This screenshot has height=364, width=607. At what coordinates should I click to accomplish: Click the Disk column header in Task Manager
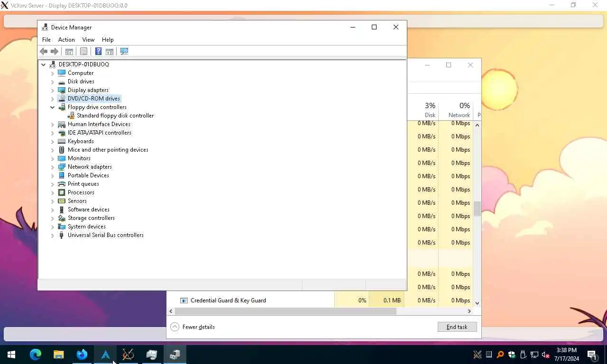(x=423, y=110)
